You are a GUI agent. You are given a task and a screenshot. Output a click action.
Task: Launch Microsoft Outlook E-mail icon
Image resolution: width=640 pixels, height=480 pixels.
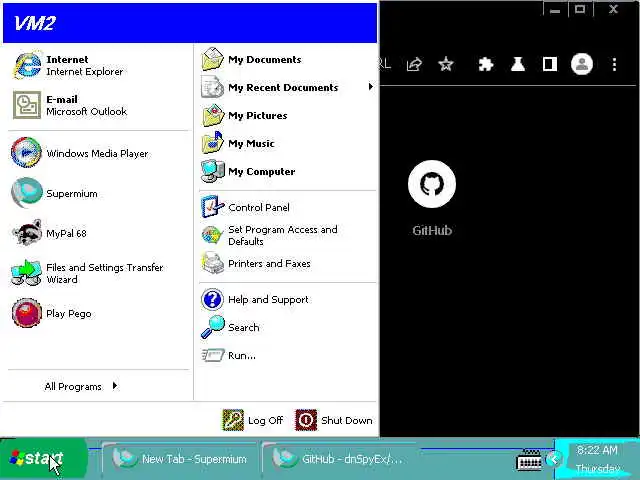point(27,105)
